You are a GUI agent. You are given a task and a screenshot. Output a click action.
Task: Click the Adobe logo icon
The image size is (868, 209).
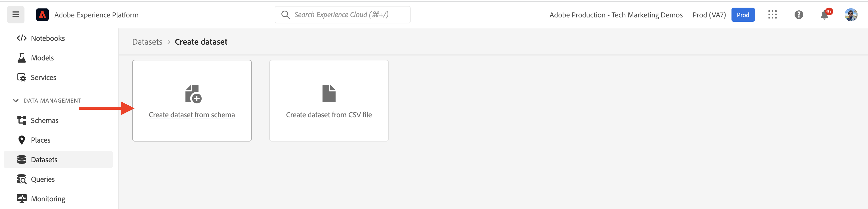(42, 15)
